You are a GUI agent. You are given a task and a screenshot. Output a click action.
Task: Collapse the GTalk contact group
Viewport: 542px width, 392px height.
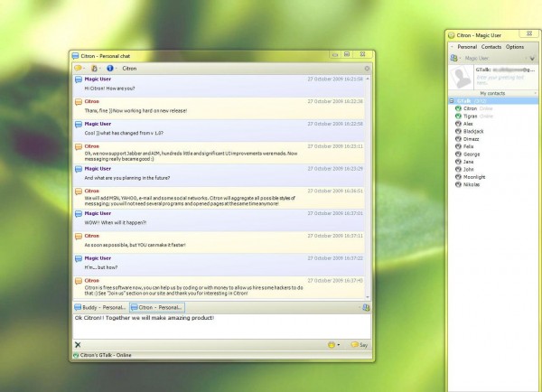[453, 101]
